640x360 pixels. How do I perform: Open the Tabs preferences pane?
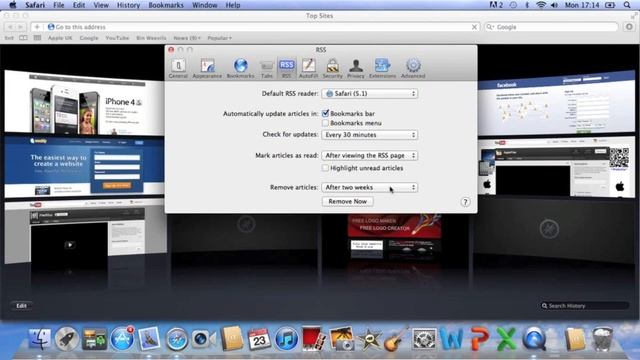tap(267, 68)
